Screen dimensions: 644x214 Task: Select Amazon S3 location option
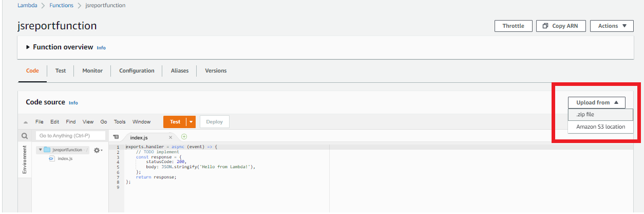[600, 127]
